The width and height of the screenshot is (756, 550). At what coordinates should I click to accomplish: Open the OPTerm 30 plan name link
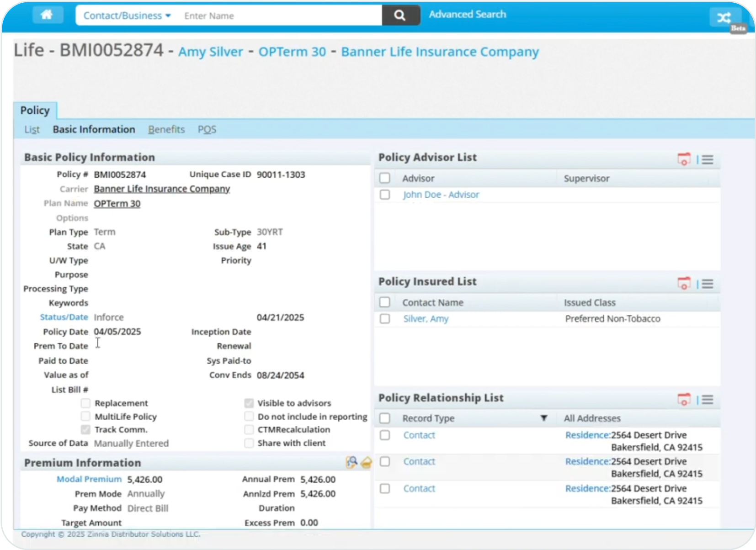[117, 203]
